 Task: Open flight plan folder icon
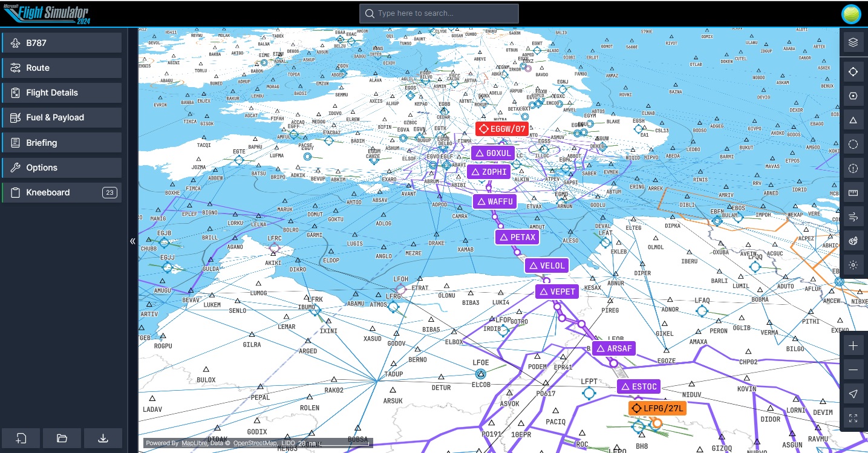(x=62, y=438)
